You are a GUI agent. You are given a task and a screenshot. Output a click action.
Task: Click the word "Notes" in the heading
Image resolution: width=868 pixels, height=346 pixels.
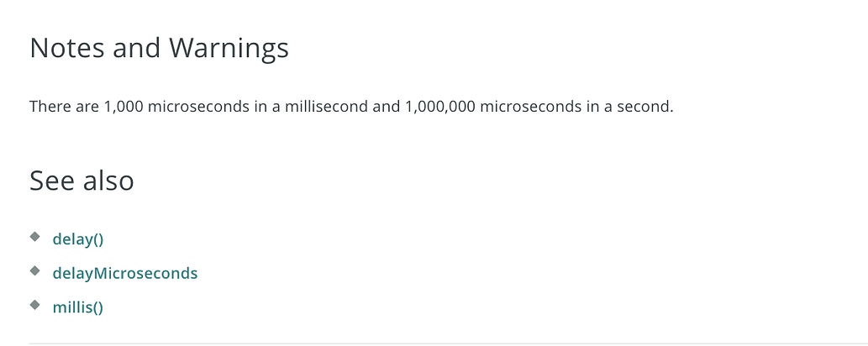tap(66, 49)
